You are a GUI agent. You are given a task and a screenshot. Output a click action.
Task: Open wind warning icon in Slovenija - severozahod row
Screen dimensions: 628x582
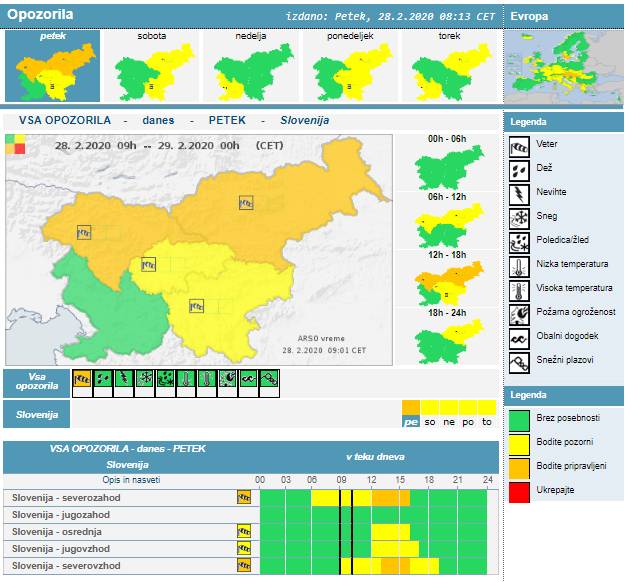pos(243,496)
